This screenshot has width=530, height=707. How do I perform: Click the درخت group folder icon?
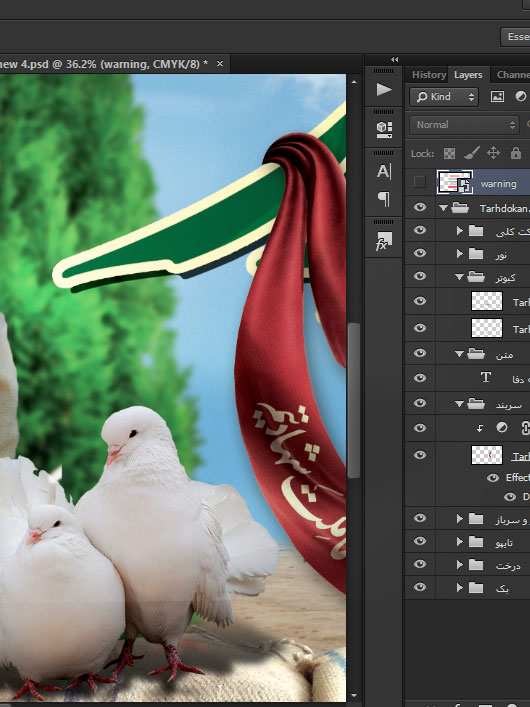coord(476,565)
